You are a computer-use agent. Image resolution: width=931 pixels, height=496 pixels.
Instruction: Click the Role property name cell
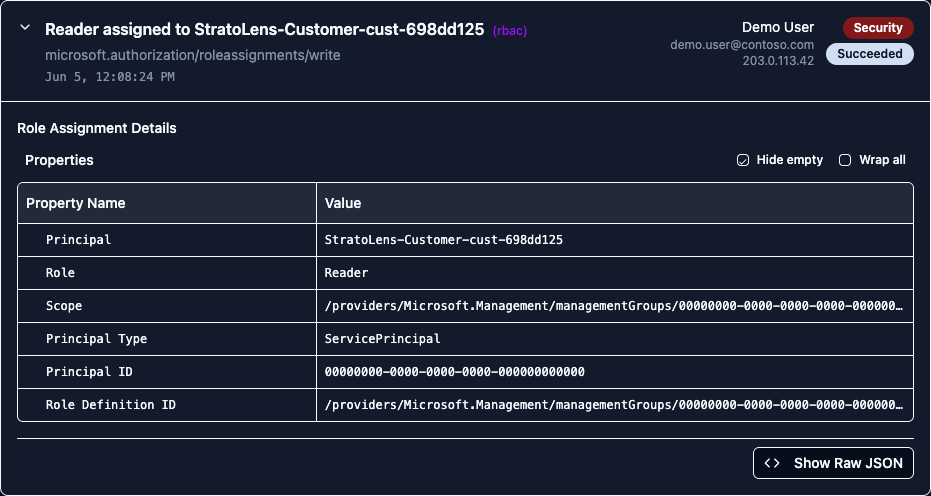click(167, 273)
